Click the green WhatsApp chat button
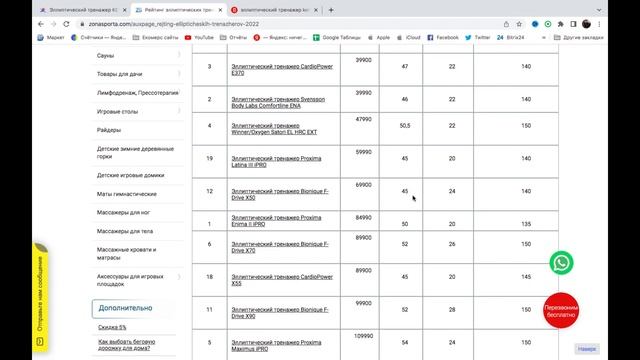The width and height of the screenshot is (640, 360). [x=561, y=263]
